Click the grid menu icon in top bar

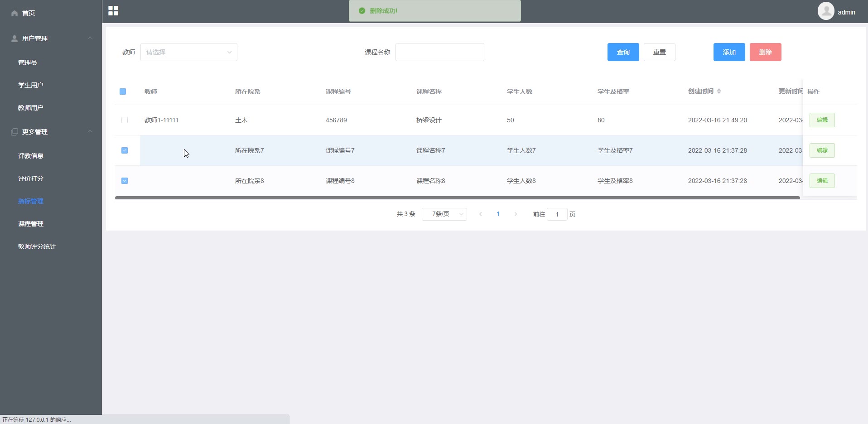(x=113, y=11)
